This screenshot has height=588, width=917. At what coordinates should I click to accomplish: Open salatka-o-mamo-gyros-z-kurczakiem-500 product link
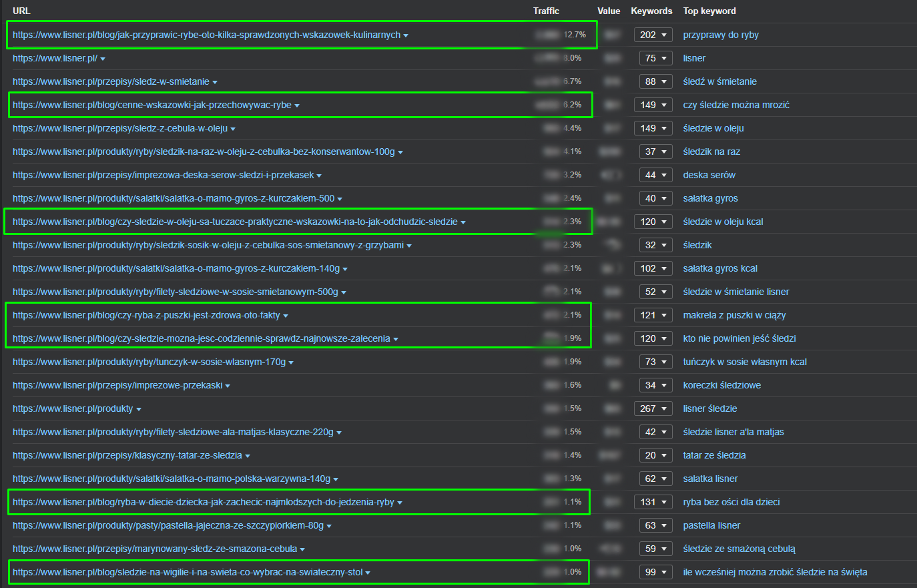[174, 198]
